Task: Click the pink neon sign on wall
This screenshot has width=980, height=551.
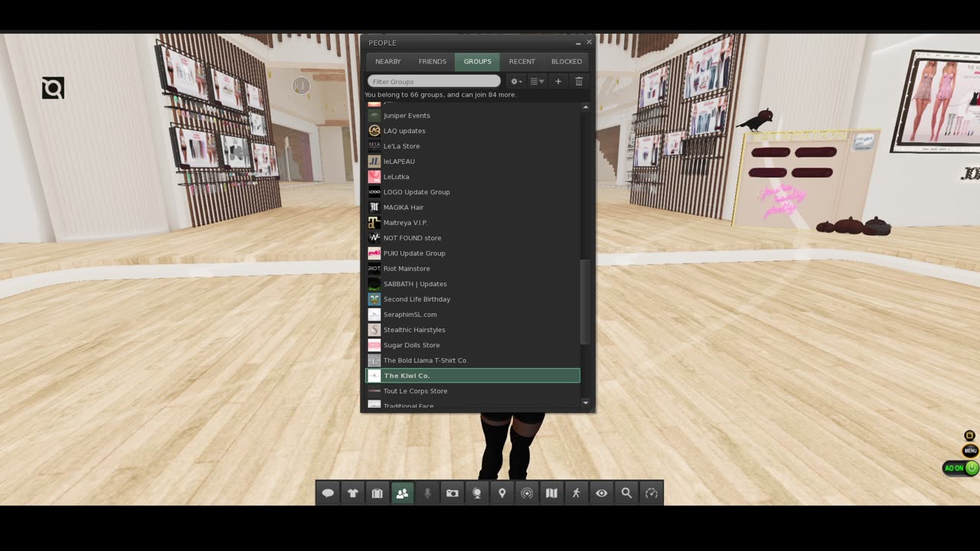Action: tap(782, 200)
